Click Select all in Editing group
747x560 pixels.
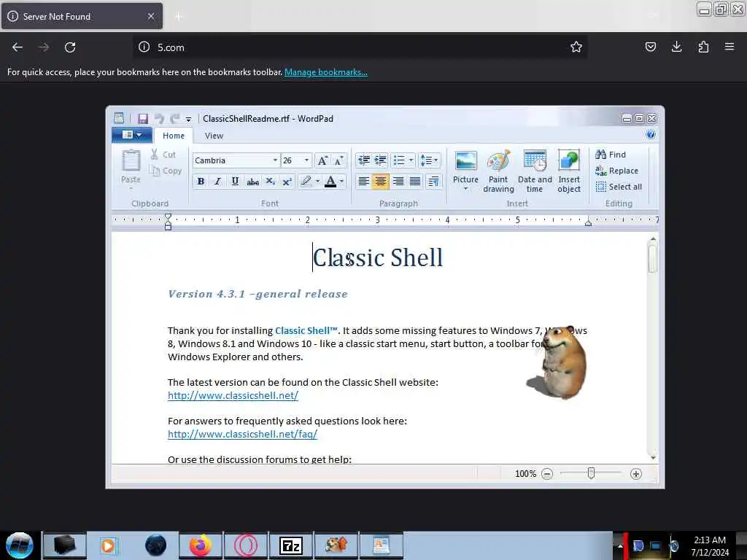[x=619, y=187]
